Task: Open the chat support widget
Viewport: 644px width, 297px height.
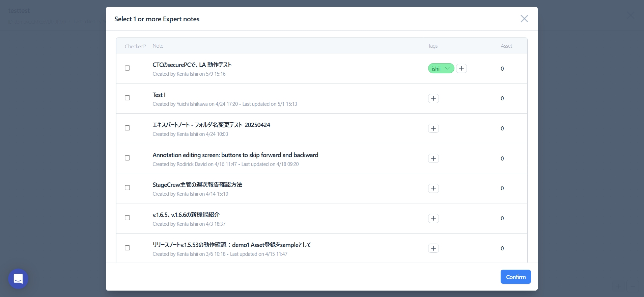Action: [18, 279]
